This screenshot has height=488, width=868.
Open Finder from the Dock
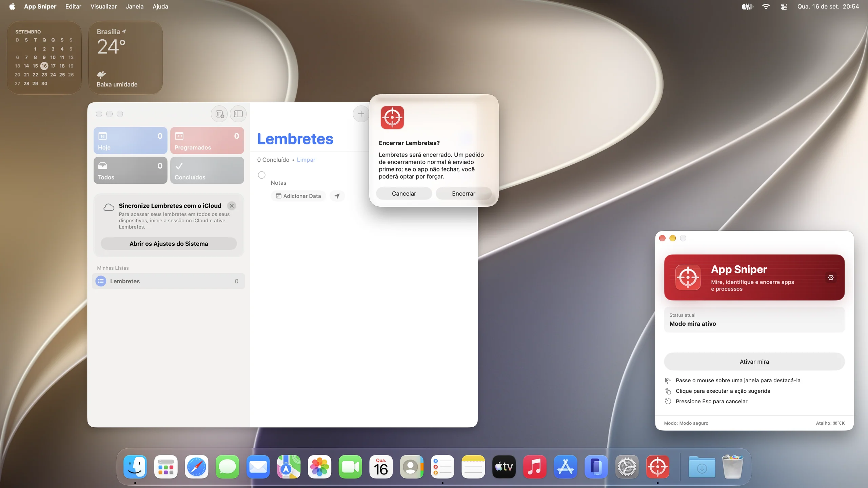coord(135,467)
